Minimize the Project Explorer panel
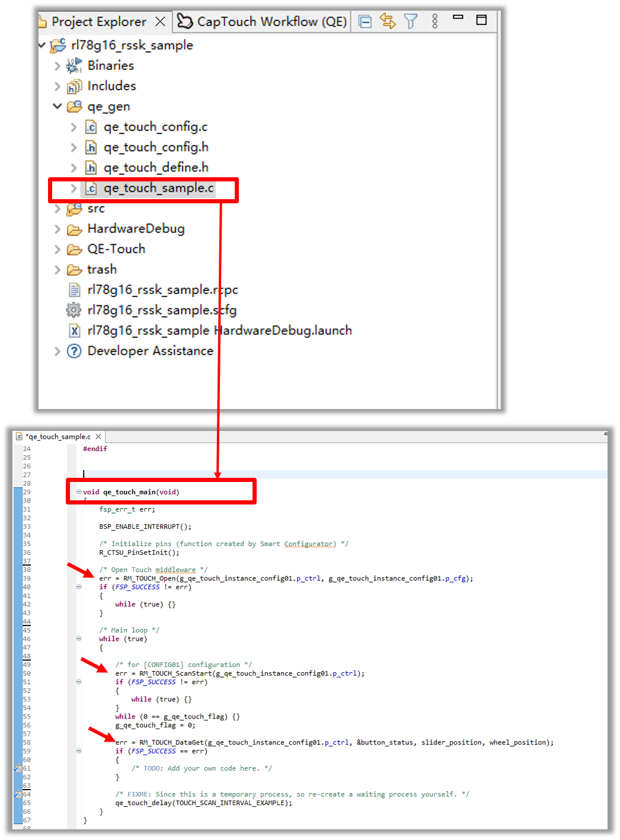The height and width of the screenshot is (840, 620). pos(458,18)
